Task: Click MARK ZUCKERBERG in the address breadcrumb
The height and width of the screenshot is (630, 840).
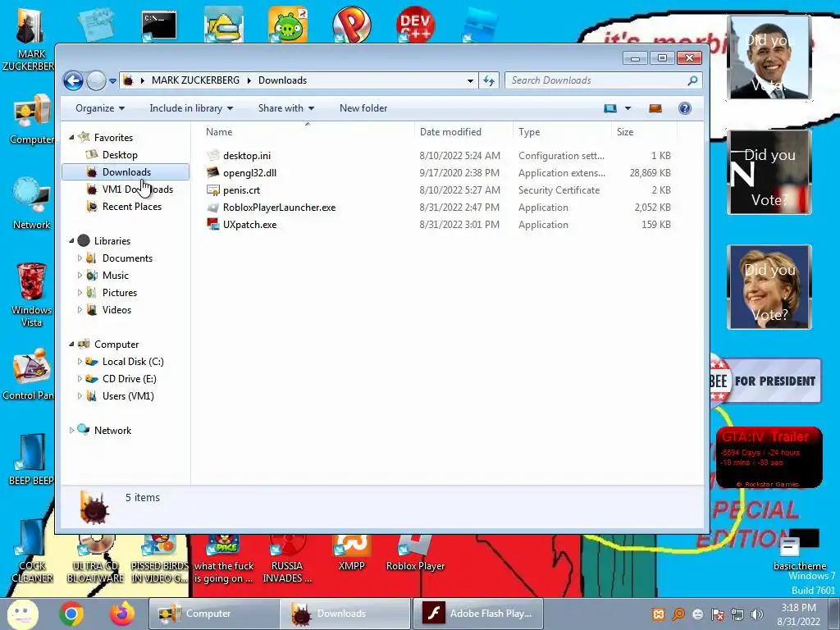Action: coord(195,80)
